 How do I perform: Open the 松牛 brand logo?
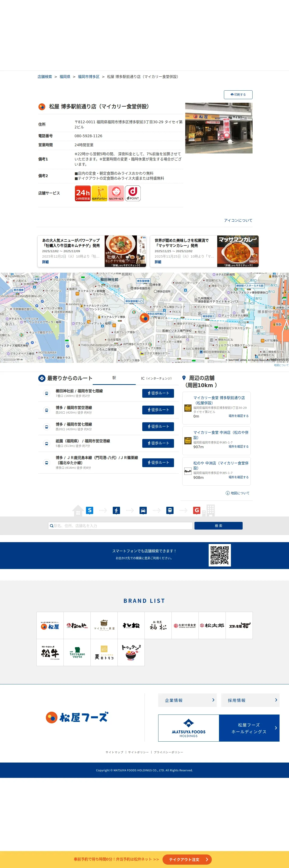point(50,653)
